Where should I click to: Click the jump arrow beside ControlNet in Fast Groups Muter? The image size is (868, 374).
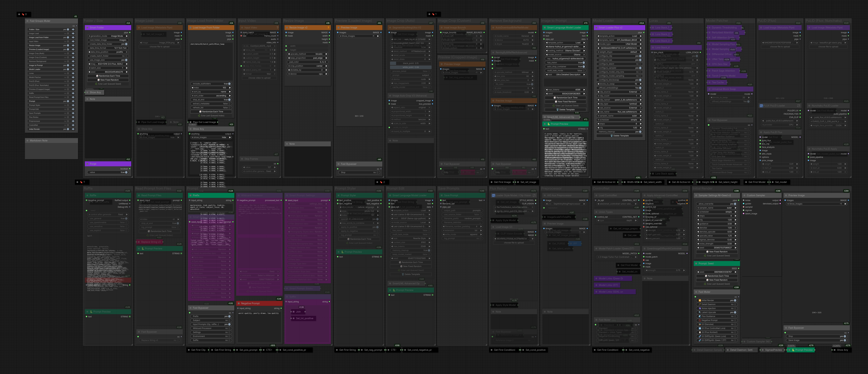click(73, 125)
